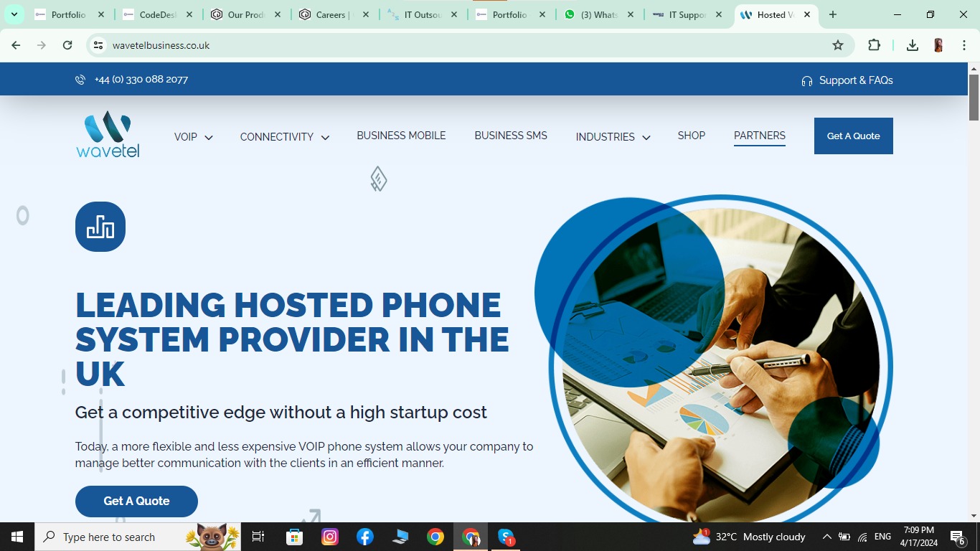This screenshot has height=551, width=980.
Task: Click the blue chart icon badge
Action: click(100, 227)
